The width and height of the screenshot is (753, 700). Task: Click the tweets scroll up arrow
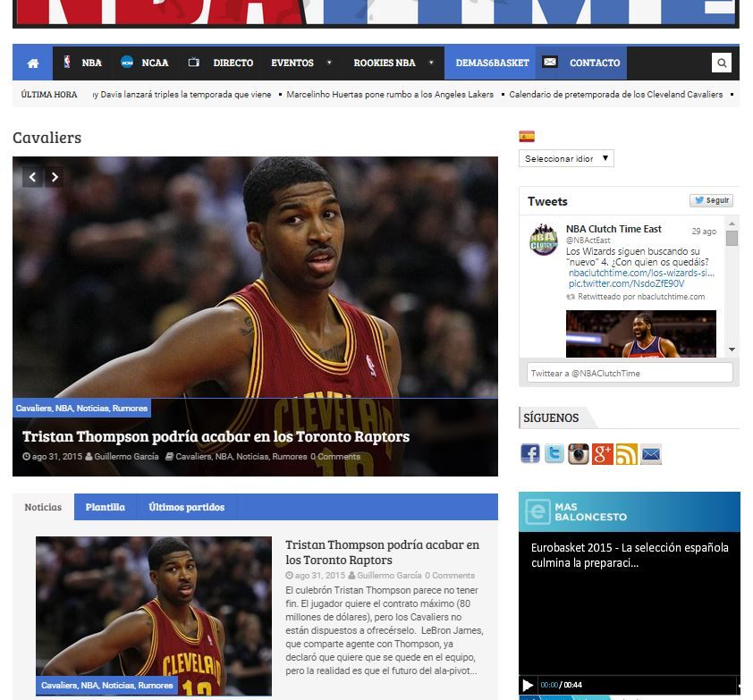pyautogui.click(x=732, y=223)
